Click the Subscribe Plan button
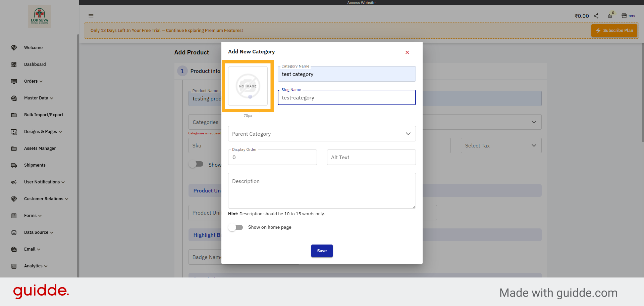Screen dimensions: 644x306 (614, 31)
